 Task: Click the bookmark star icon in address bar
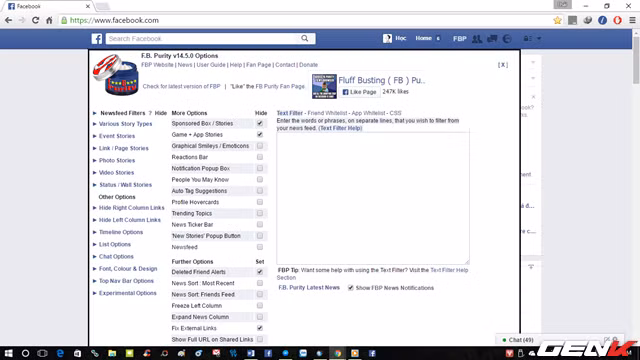(557, 20)
